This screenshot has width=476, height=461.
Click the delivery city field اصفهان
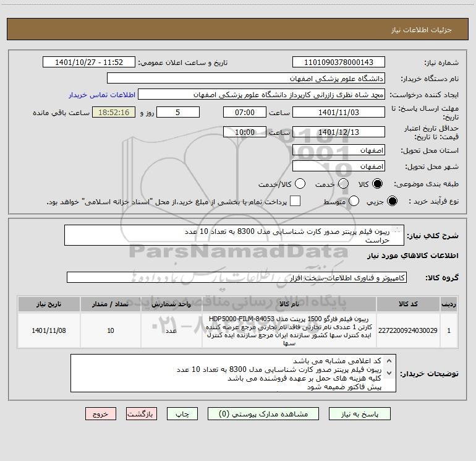click(339, 166)
